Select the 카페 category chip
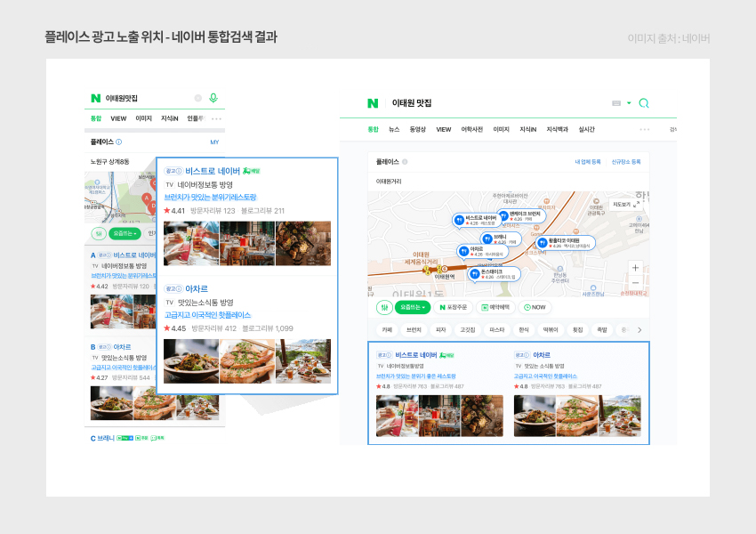 click(387, 330)
